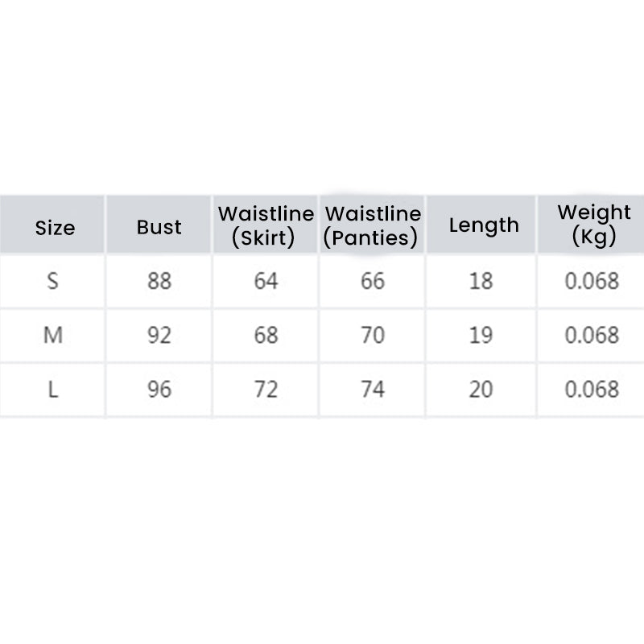
Task: Click the Waistline (Skirt) header cell
Action: [x=266, y=225]
